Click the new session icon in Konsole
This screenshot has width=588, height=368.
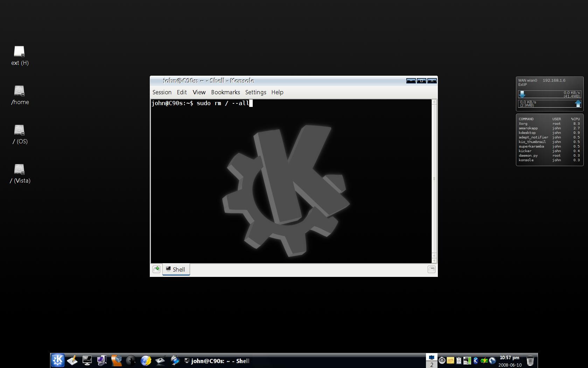[x=156, y=269]
